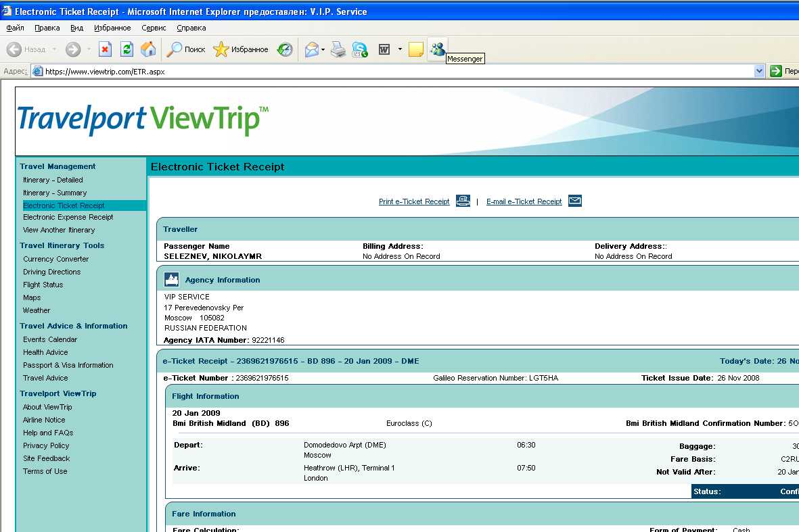Image resolution: width=799 pixels, height=532 pixels.
Task: Click departure time 06:30
Action: [x=526, y=445]
